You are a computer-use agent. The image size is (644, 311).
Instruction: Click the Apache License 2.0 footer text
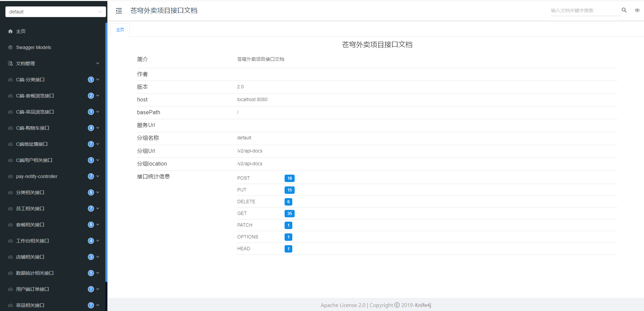click(x=343, y=305)
